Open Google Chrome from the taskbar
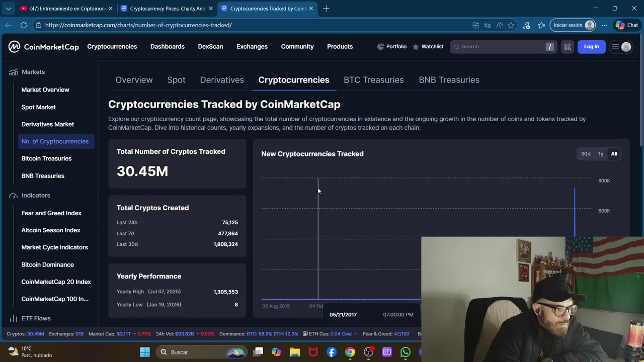Screen dimensions: 644x362 click(x=350, y=352)
